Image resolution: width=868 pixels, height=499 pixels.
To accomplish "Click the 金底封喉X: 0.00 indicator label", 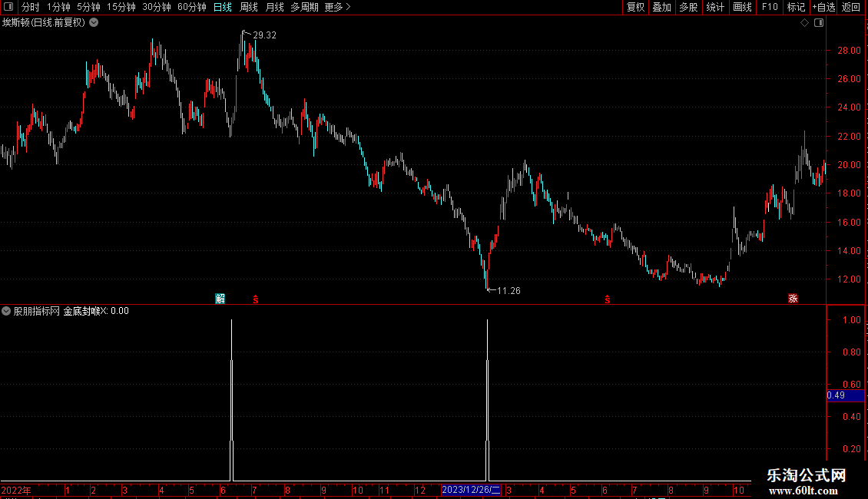I will (x=96, y=311).
